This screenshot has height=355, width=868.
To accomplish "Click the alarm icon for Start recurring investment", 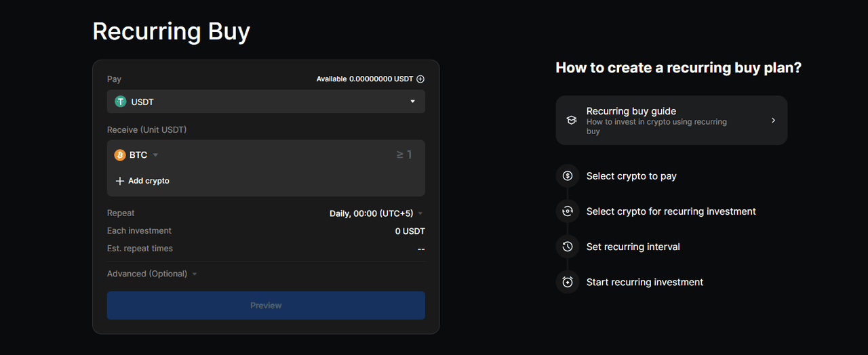I will [x=568, y=282].
